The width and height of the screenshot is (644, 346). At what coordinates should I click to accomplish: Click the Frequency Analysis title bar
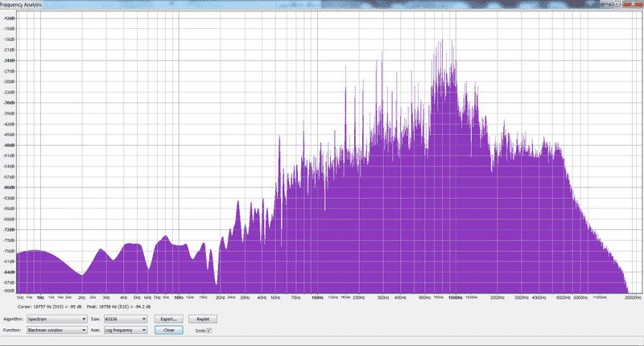click(x=161, y=4)
